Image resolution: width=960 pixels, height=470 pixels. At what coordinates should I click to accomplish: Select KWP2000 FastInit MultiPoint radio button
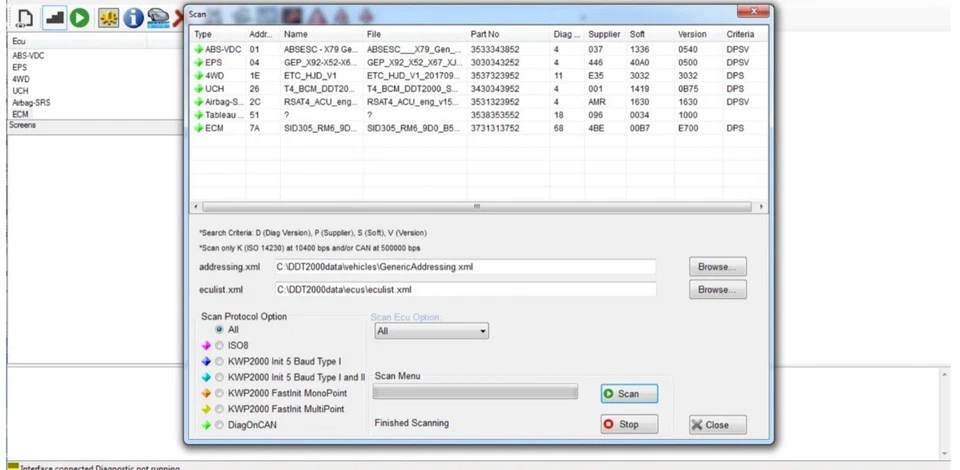219,409
